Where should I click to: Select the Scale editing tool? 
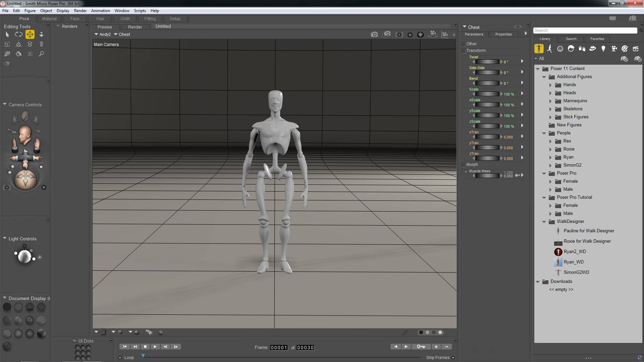point(7,44)
